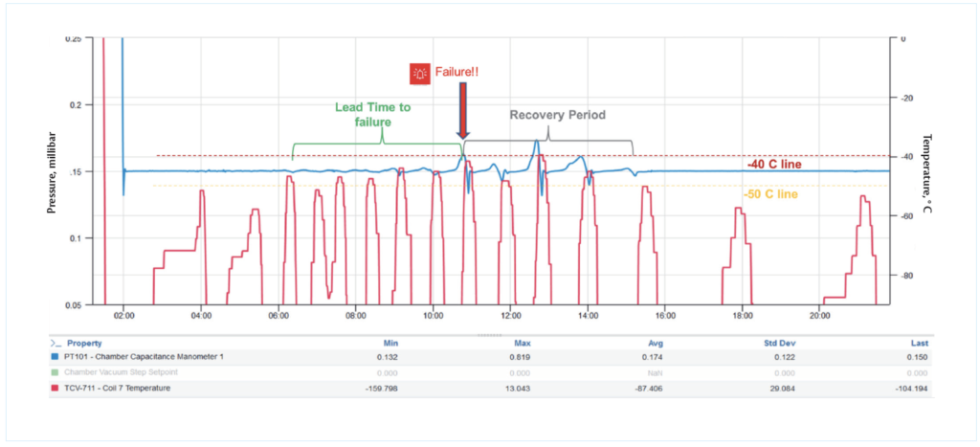The height and width of the screenshot is (447, 980).
Task: Click green square for Chamber Vacuum Step Setpoint
Action: tap(55, 372)
